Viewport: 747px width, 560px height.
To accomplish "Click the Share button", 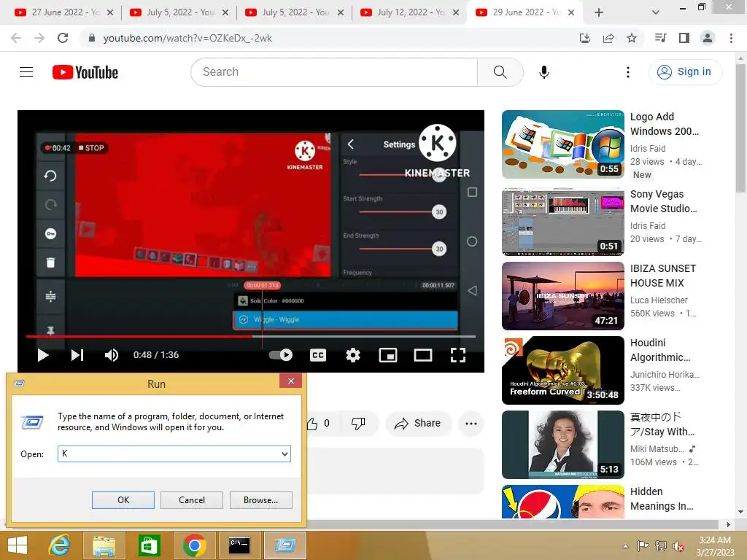I will pos(418,424).
